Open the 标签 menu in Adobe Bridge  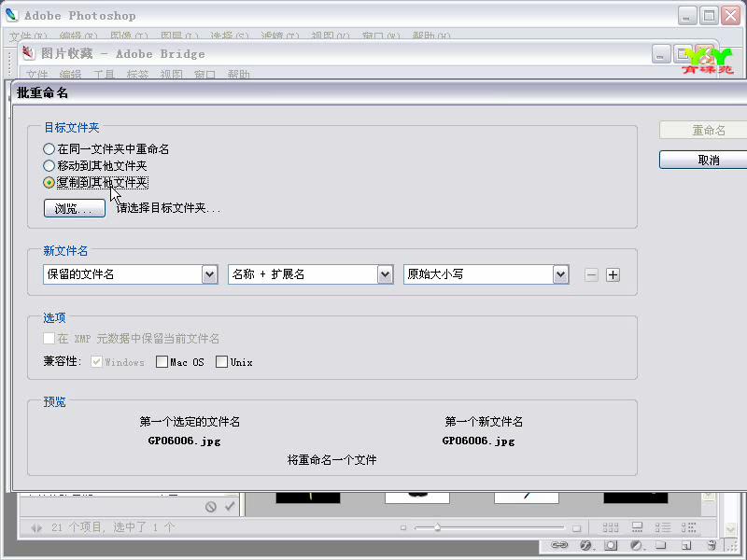(137, 74)
